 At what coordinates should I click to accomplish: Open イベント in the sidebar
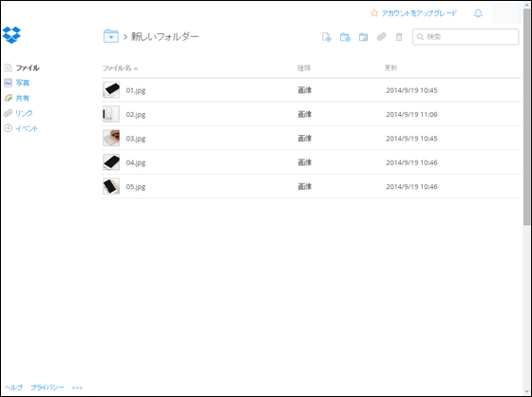(27, 128)
